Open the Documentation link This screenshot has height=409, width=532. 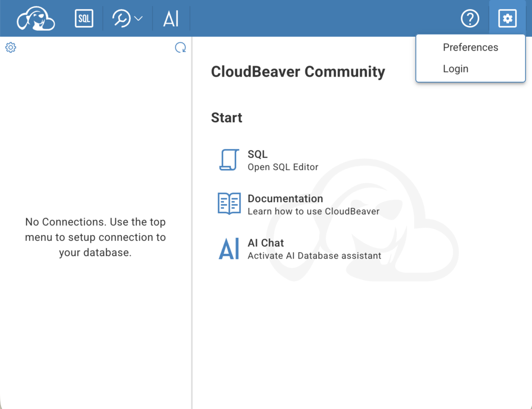coord(285,198)
